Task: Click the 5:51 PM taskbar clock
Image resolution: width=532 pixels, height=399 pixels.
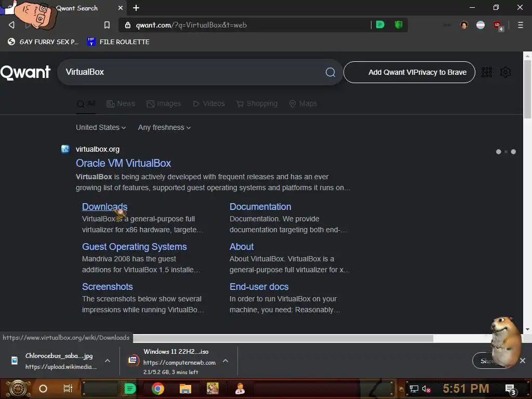Action: click(x=466, y=389)
